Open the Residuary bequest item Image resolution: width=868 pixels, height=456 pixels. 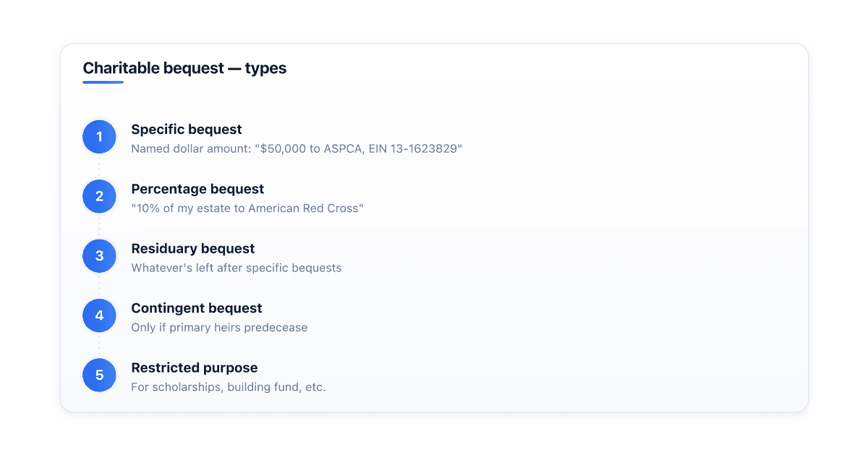[192, 248]
